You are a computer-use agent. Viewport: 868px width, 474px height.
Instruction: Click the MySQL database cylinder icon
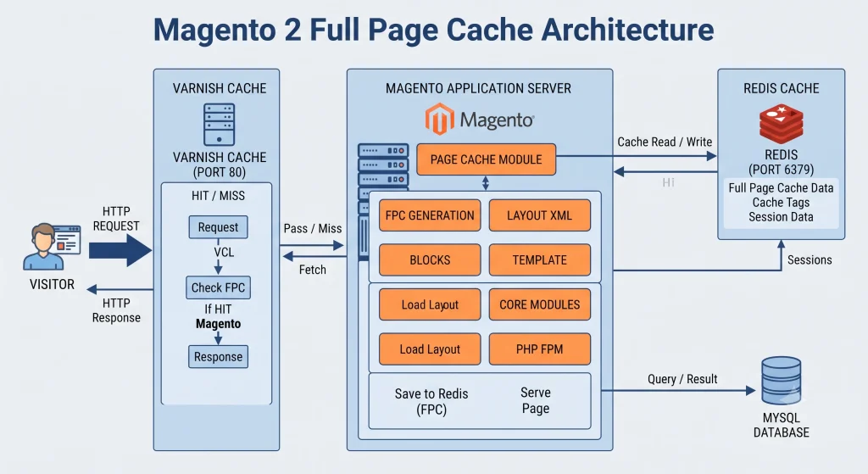(781, 381)
